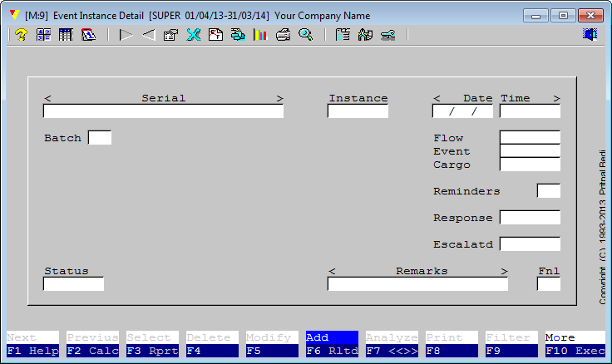Click the F1 Help function key button
The width and height of the screenshot is (612, 364).
click(32, 351)
